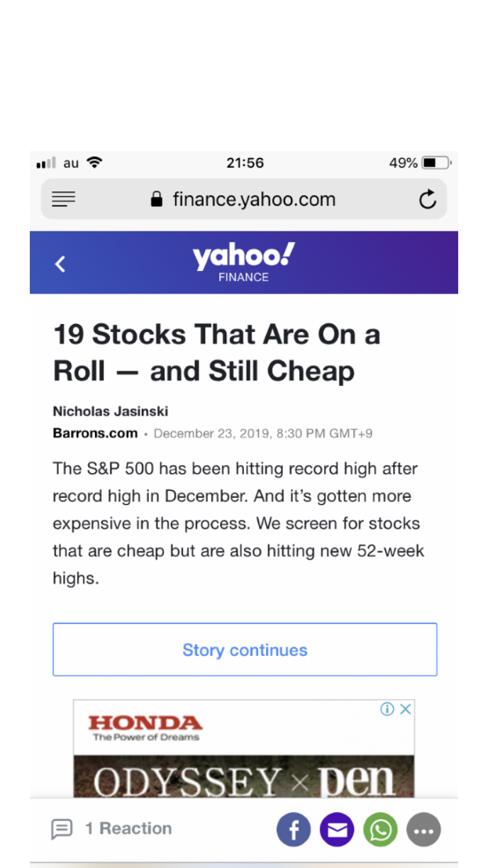488x868 pixels.
Task: Open the Barrons.com source link
Action: click(95, 433)
